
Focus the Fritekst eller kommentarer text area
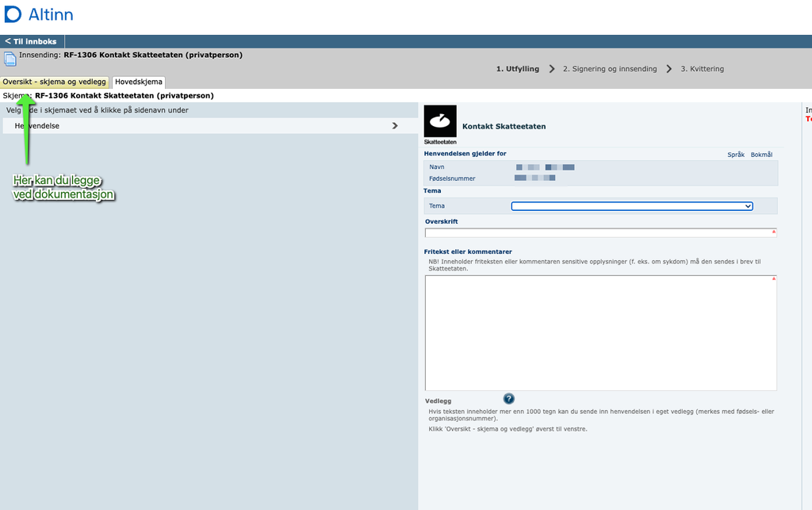click(599, 333)
